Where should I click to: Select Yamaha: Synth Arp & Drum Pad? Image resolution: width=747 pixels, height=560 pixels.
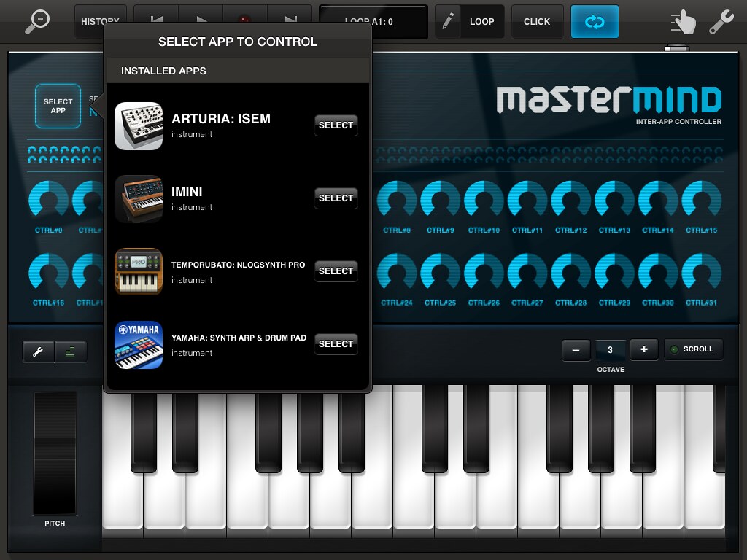(x=336, y=344)
